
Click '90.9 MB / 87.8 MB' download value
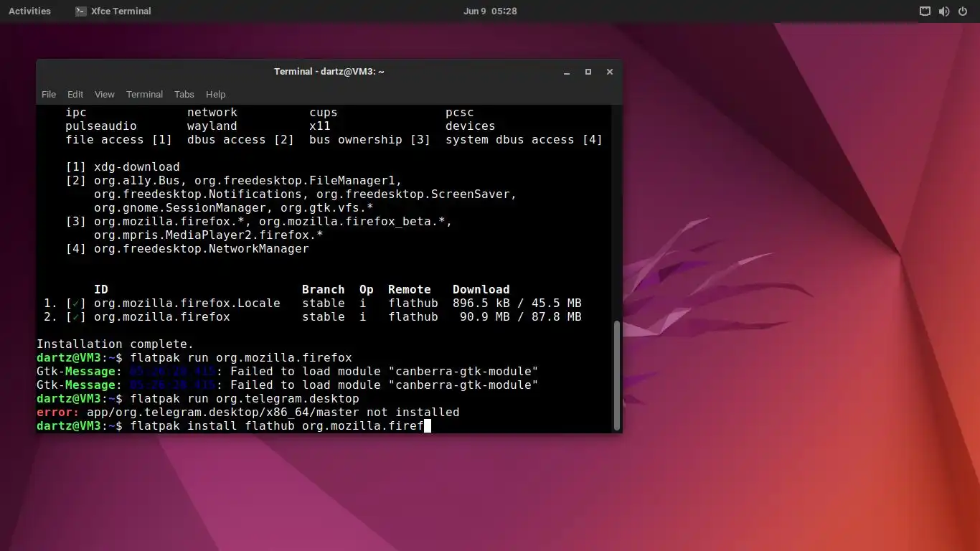point(520,317)
